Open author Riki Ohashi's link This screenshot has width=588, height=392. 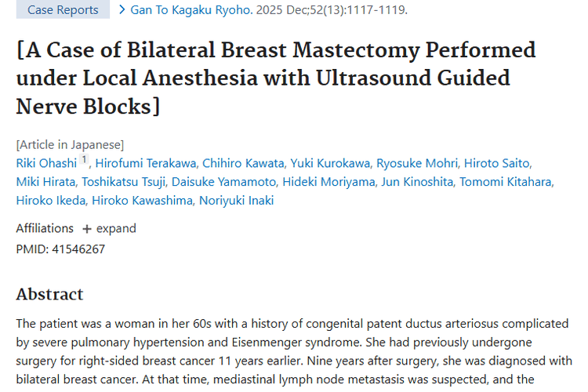(46, 163)
